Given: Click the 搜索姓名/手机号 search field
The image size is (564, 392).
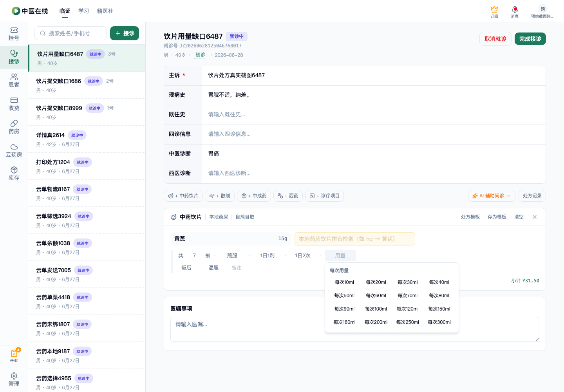Looking at the screenshot, I should [x=70, y=33].
